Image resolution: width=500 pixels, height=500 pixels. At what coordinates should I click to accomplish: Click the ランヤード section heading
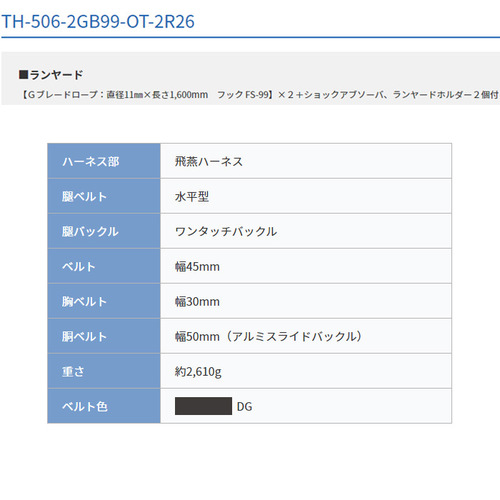51,75
